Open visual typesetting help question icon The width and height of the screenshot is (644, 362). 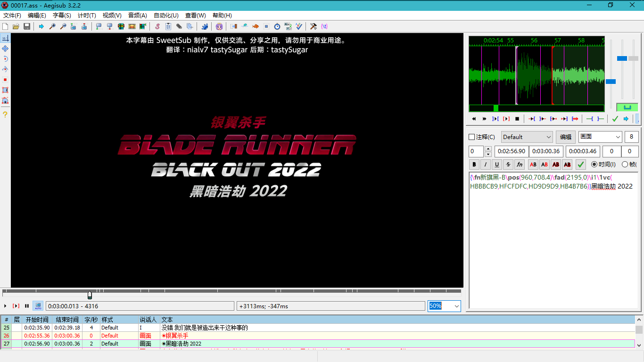pyautogui.click(x=5, y=115)
